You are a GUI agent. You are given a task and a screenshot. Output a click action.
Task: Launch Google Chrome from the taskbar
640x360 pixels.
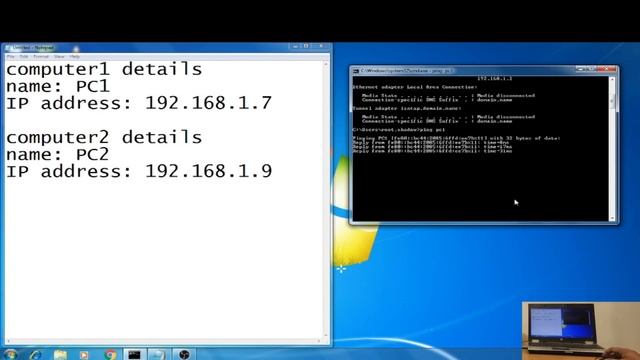point(109,355)
